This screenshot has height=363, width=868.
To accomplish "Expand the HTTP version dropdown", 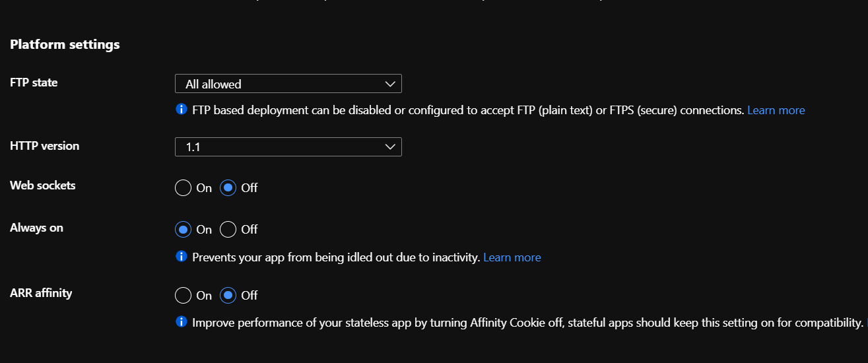I will [x=288, y=147].
